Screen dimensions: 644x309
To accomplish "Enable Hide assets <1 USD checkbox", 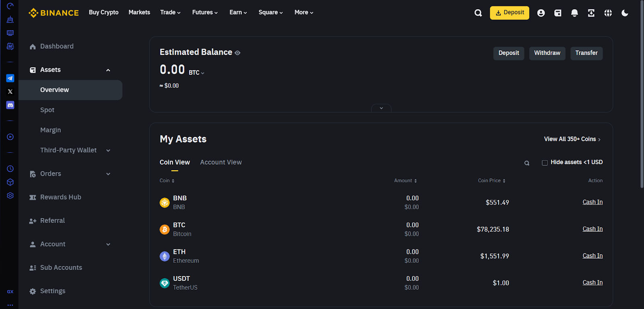I will (545, 163).
